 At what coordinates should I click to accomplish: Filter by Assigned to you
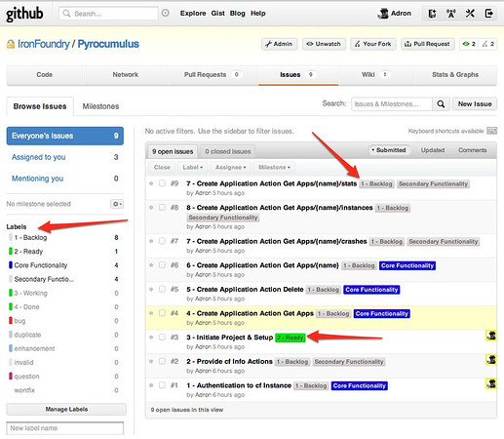pos(65,157)
